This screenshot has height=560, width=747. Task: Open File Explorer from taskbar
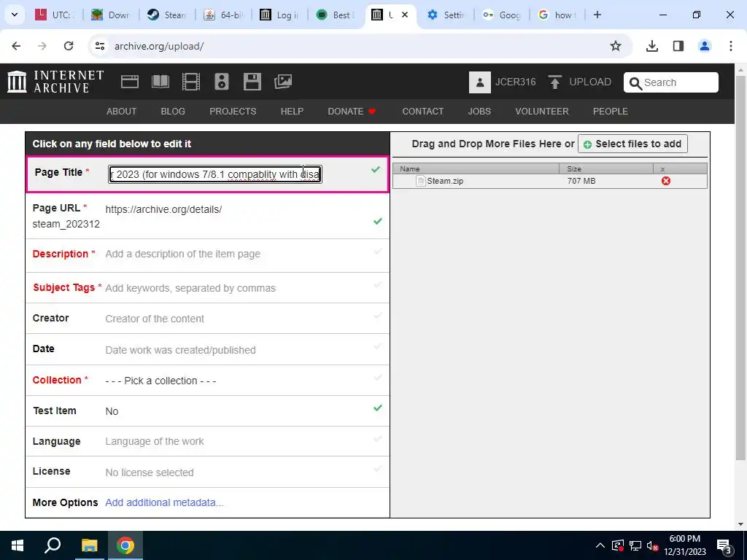click(89, 545)
